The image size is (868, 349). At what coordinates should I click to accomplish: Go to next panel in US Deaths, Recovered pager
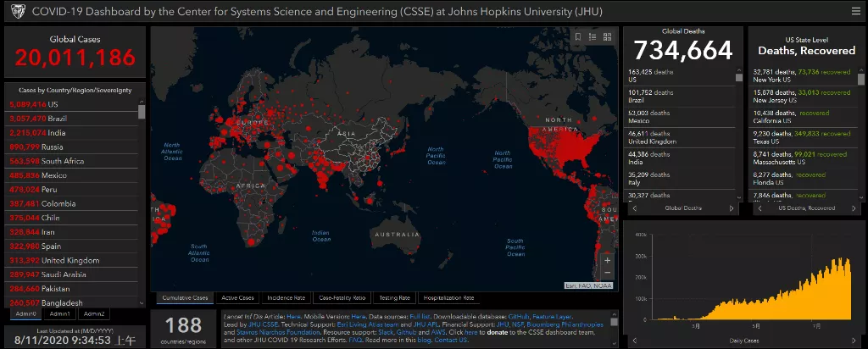854,208
